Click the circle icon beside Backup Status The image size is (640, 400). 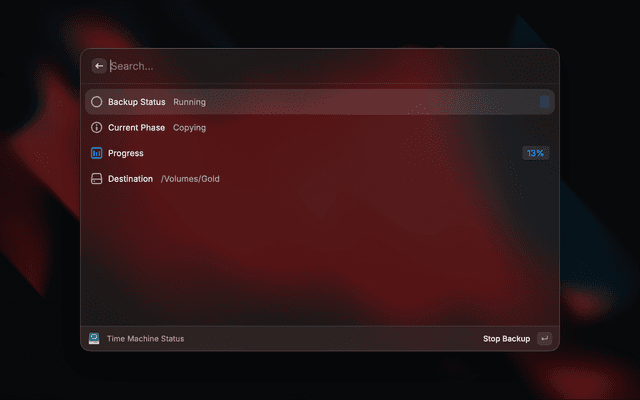[x=96, y=102]
